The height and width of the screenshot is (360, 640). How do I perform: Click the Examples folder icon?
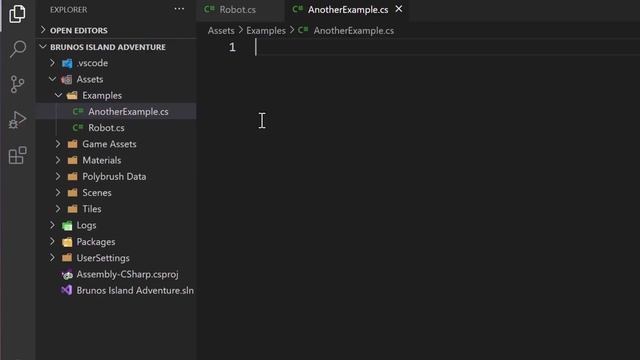coord(72,96)
